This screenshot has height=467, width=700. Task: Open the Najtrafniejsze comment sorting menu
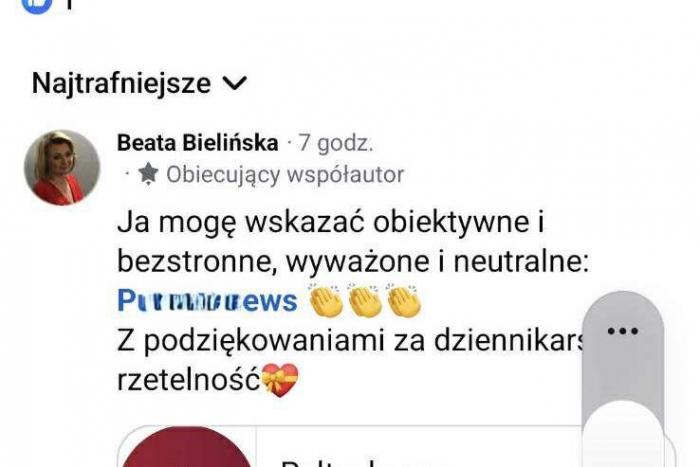139,83
